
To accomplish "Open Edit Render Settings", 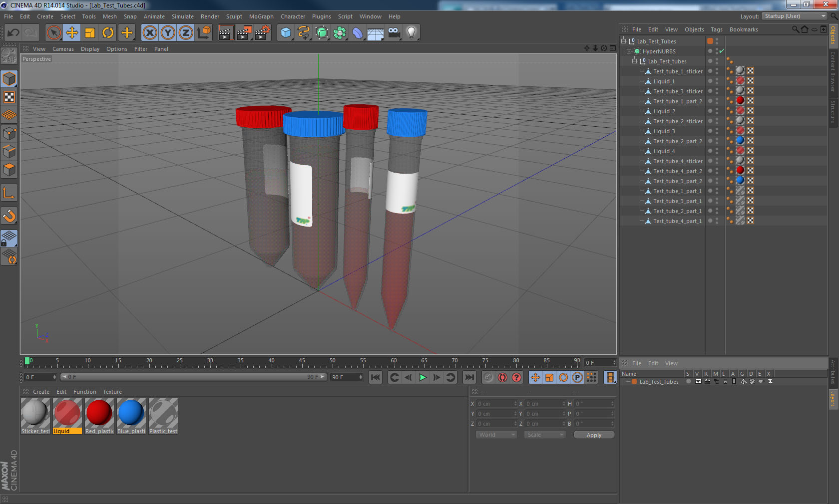I will [262, 33].
